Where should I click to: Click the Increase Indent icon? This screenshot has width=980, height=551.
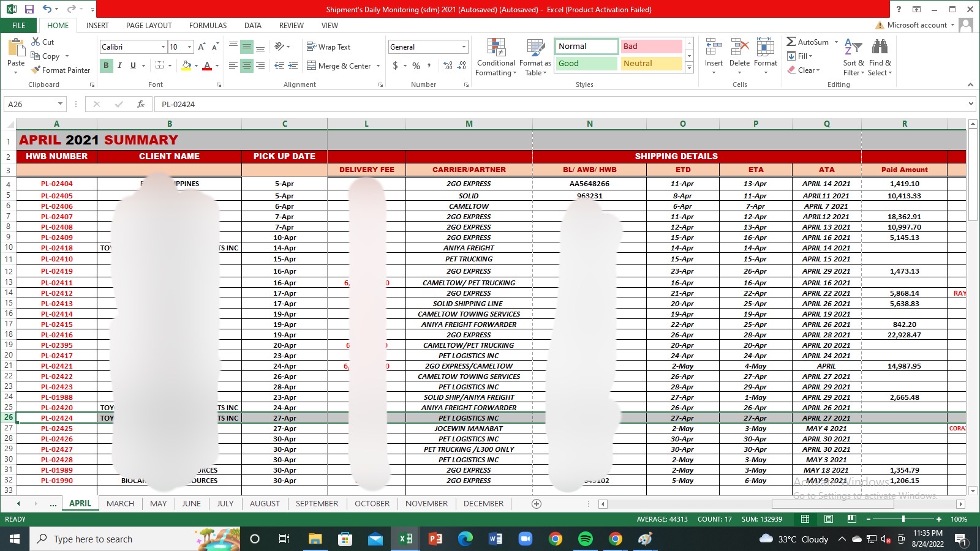[x=293, y=66]
